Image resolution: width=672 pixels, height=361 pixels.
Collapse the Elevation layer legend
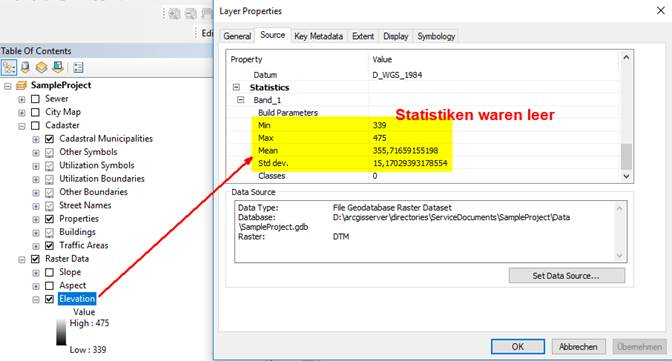pos(36,299)
